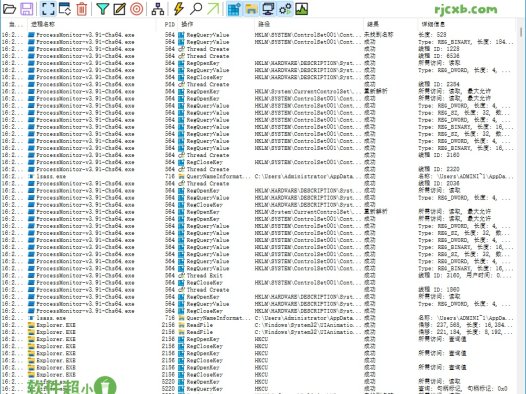The height and width of the screenshot is (394, 526).
Task: Clear the display with the trash can icon
Action: pos(82,9)
